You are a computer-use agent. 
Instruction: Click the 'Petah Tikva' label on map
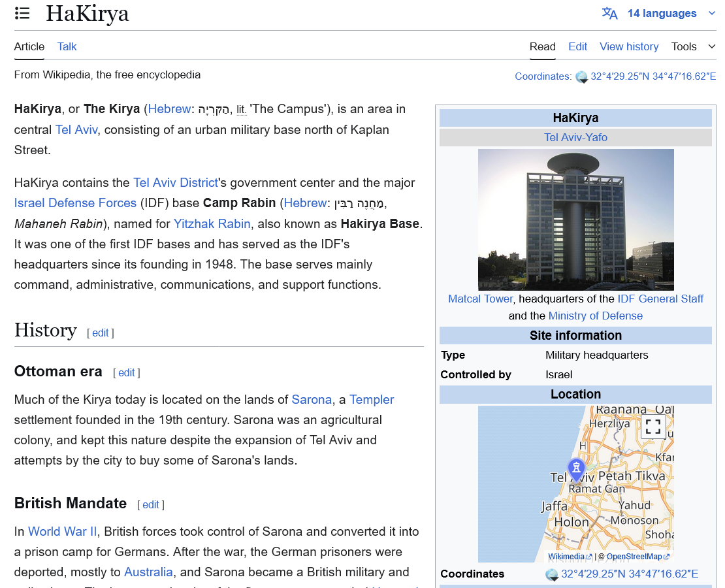click(632, 476)
